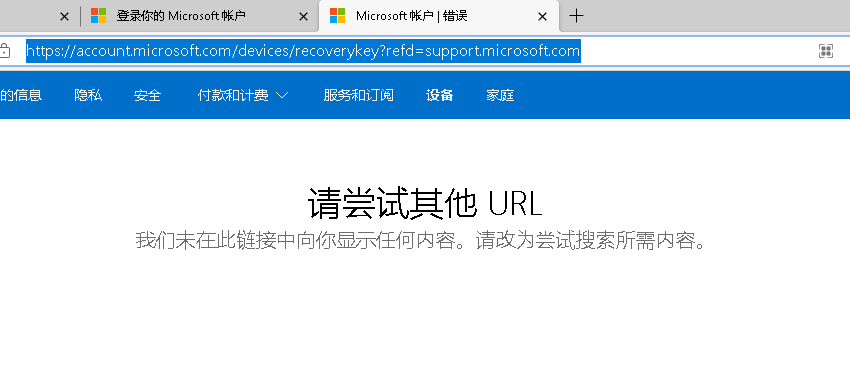Open the 设备 navigation item
This screenshot has height=374, width=850.
click(x=440, y=95)
